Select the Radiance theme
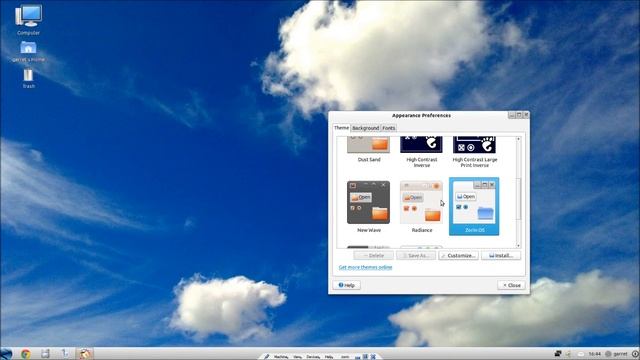640x360 pixels. [421, 207]
